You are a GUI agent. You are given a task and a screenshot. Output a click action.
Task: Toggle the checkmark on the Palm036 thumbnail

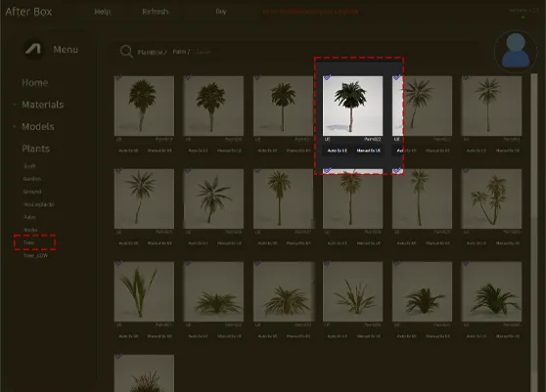coord(466,263)
